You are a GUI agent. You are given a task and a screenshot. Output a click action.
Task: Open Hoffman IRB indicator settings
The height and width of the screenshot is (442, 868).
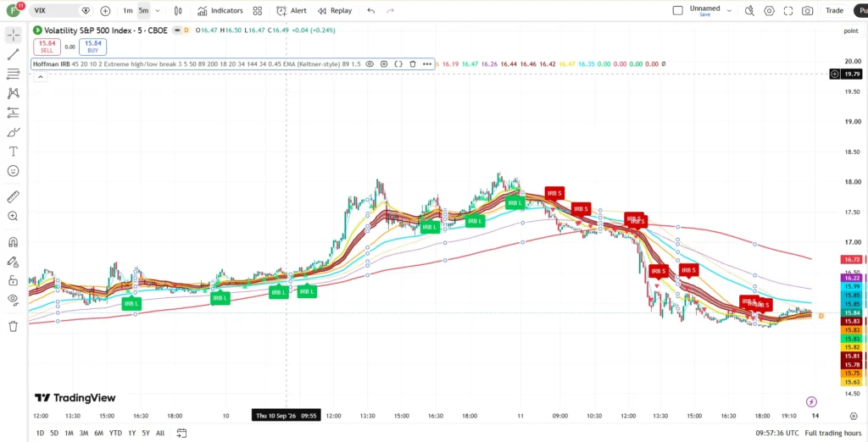coord(384,64)
